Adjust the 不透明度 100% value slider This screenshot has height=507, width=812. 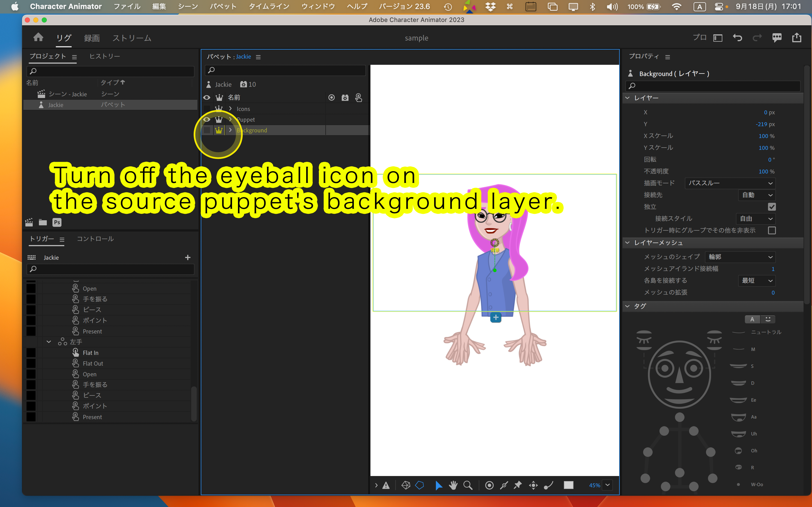tap(766, 171)
